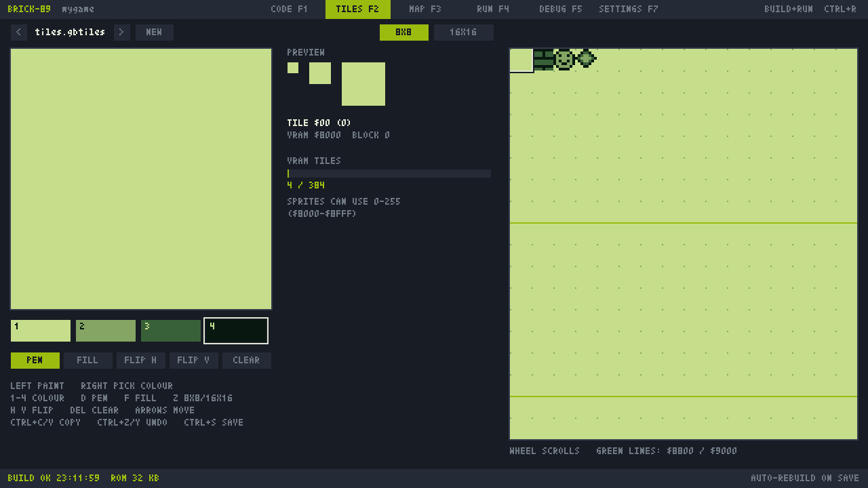868x488 pixels.
Task: Select the smiley face tile
Action: point(565,60)
